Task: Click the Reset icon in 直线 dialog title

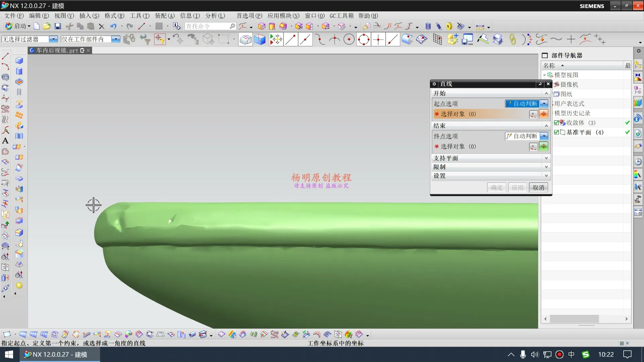Action: (540, 84)
